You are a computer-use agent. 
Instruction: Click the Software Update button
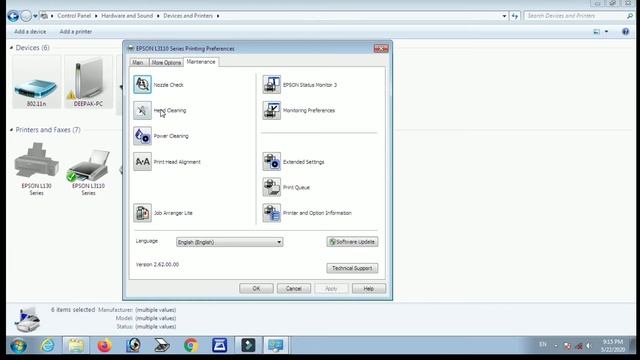[352, 242]
